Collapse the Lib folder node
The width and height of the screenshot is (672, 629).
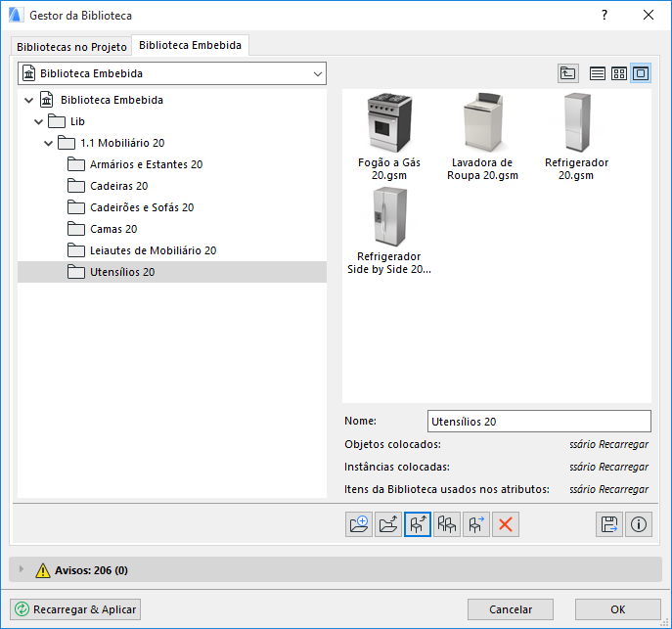(x=38, y=122)
